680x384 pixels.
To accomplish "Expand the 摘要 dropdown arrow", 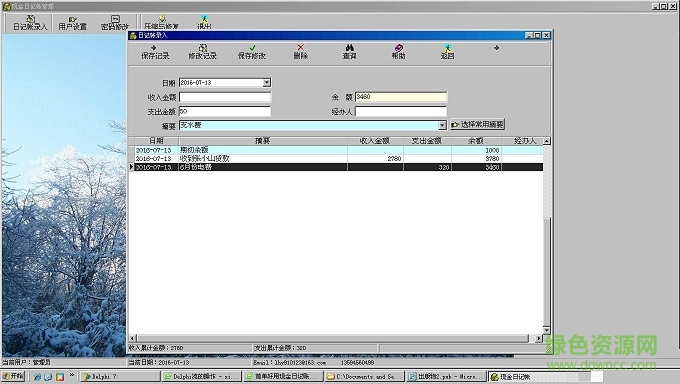I will pos(442,125).
